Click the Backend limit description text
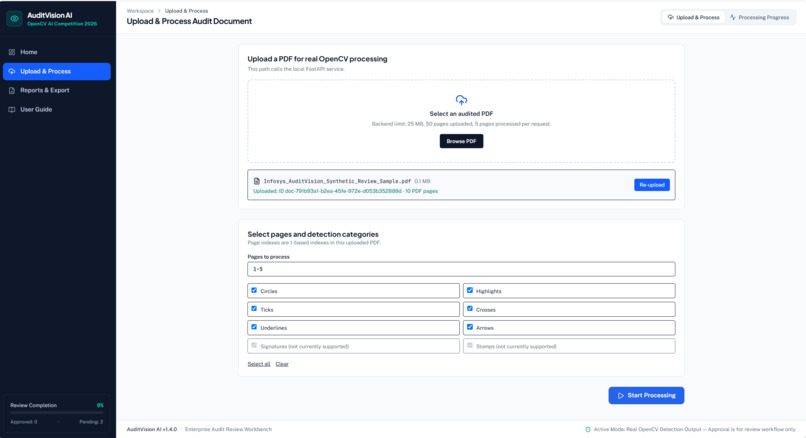The image size is (806, 438). click(x=461, y=124)
